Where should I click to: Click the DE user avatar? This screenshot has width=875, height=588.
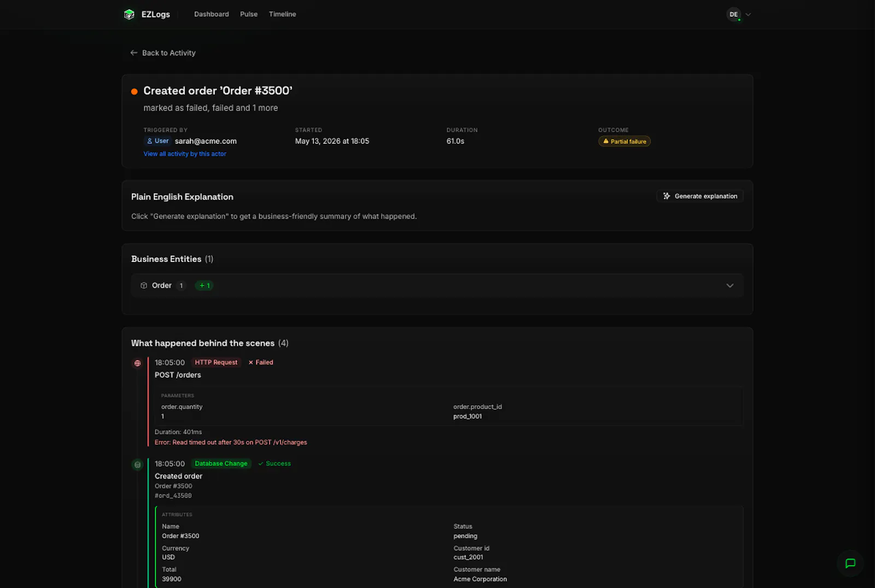pyautogui.click(x=733, y=14)
